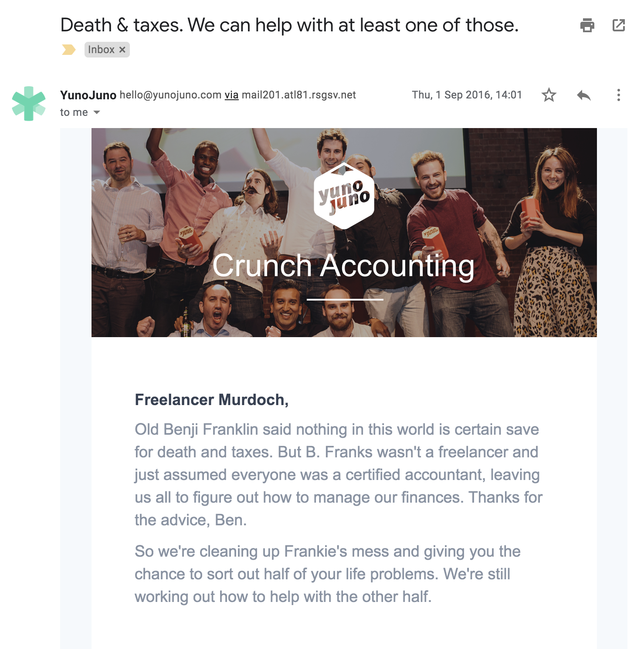This screenshot has width=644, height=649.
Task: Expand the 'to me' recipient details arrow
Action: tap(97, 112)
